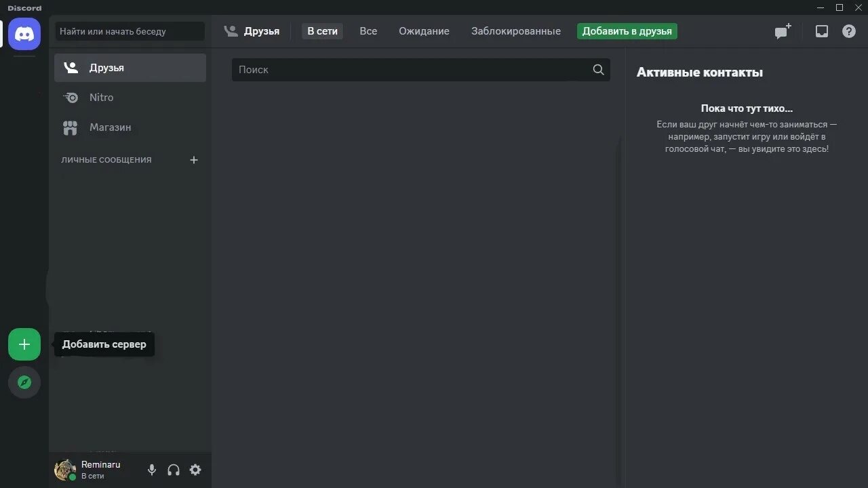Click the Активные контакты heading
Screen dimensions: 868x488
700,73
